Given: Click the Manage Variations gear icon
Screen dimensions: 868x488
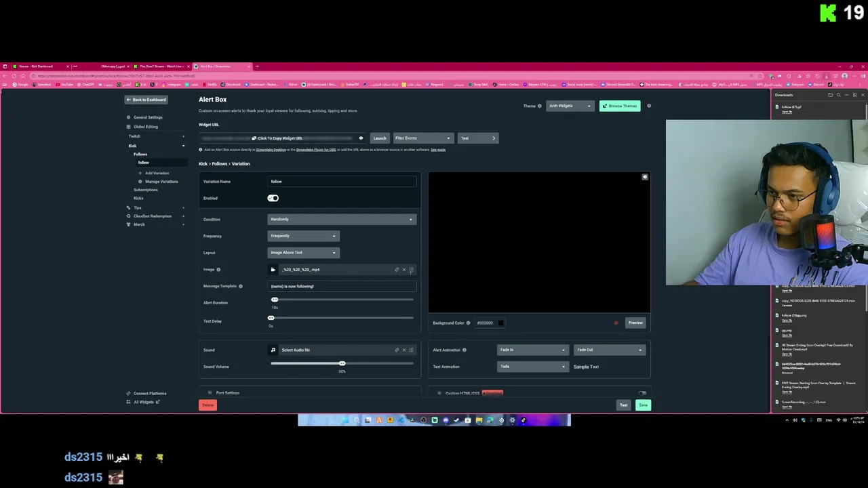Looking at the screenshot, I should click(140, 182).
